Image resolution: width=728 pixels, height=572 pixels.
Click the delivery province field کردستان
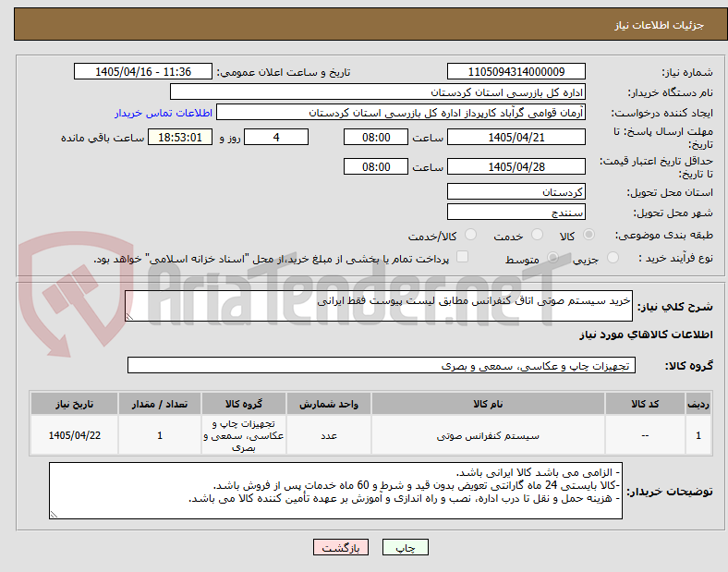click(x=516, y=191)
